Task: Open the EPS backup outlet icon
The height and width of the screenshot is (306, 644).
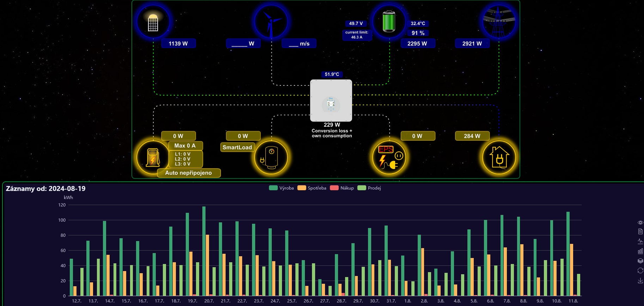Action: [389, 157]
